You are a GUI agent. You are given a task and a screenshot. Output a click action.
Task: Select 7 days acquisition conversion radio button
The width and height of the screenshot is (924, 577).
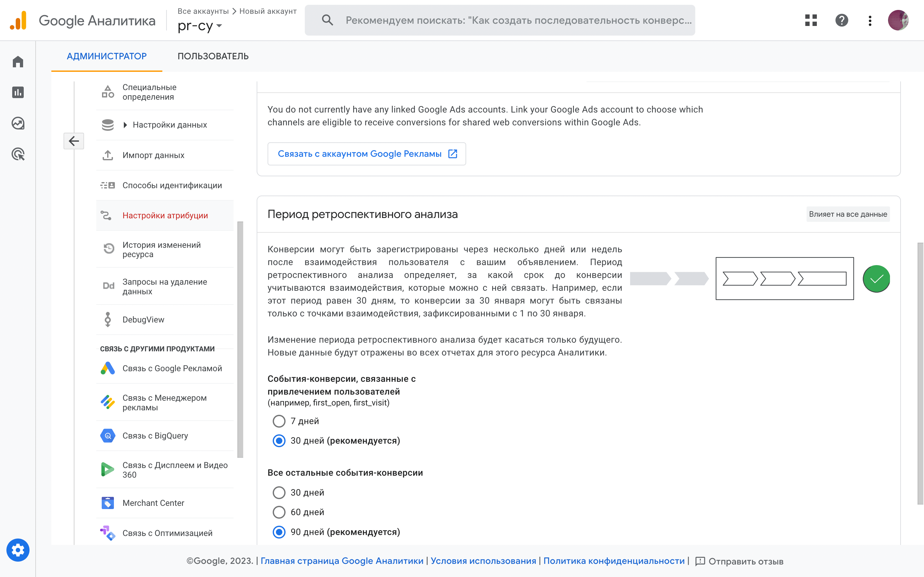tap(279, 420)
